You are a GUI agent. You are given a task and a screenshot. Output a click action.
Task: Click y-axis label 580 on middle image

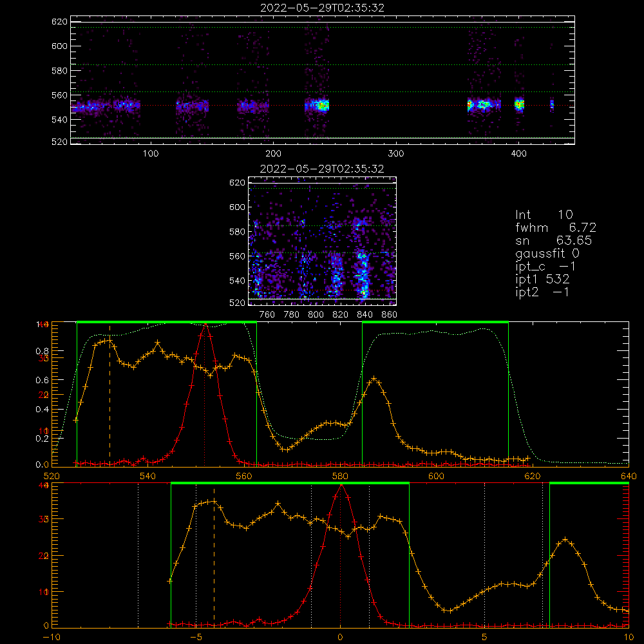point(238,232)
